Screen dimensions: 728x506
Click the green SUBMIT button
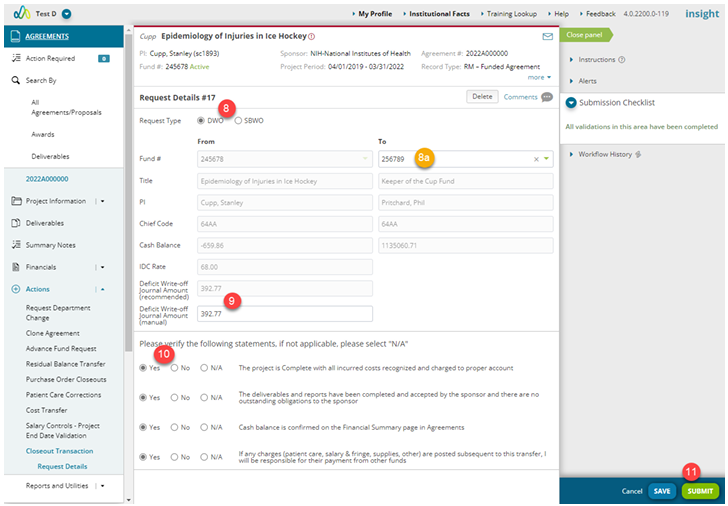700,491
